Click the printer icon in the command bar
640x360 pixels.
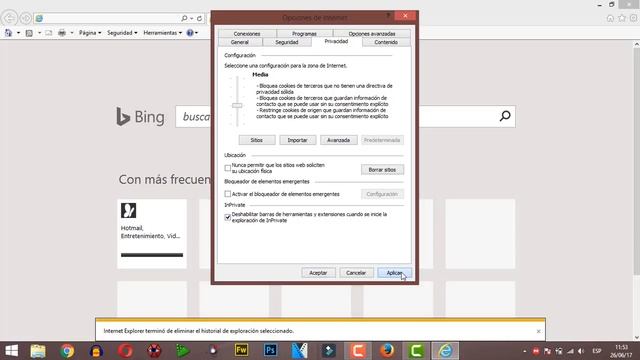click(x=62, y=33)
